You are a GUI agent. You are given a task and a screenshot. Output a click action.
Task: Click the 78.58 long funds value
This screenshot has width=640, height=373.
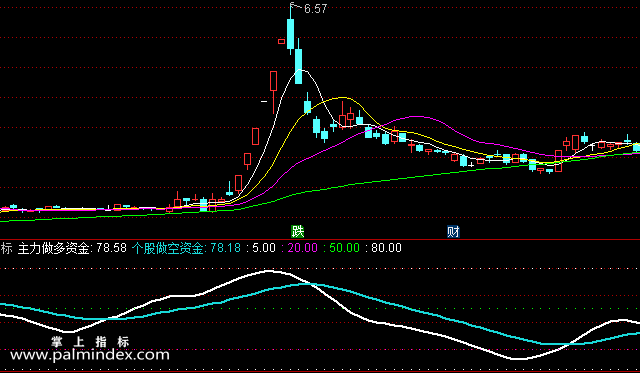coord(111,248)
